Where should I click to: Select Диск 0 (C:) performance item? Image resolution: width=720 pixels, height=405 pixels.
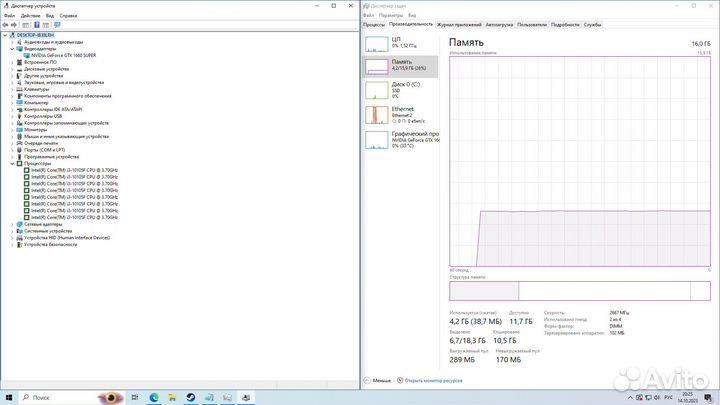400,90
